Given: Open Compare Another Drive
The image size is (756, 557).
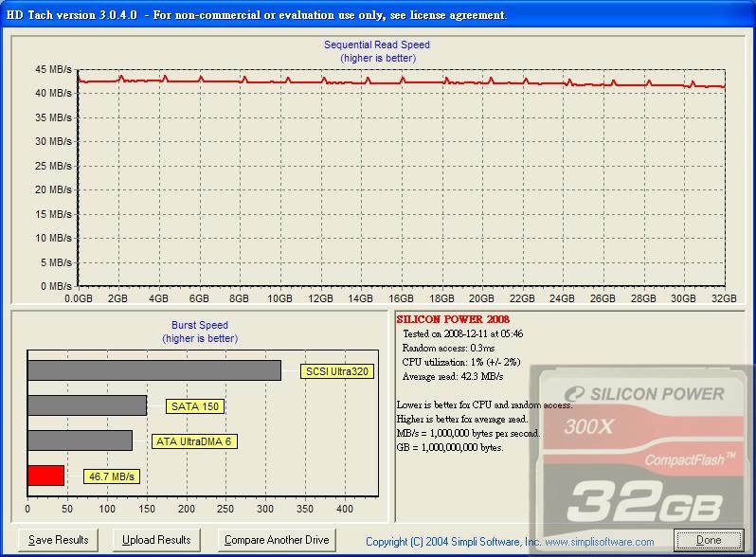Looking at the screenshot, I should 277,540.
